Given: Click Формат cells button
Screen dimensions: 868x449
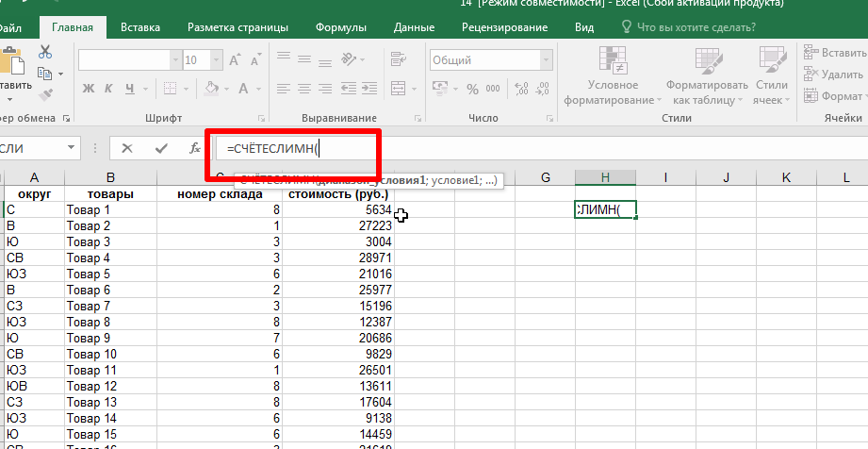Looking at the screenshot, I should tap(835, 96).
